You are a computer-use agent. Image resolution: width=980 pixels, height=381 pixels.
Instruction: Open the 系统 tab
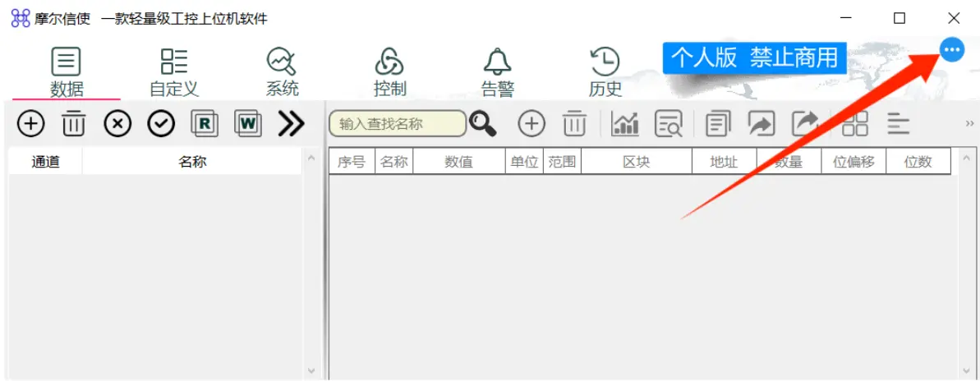pos(282,72)
